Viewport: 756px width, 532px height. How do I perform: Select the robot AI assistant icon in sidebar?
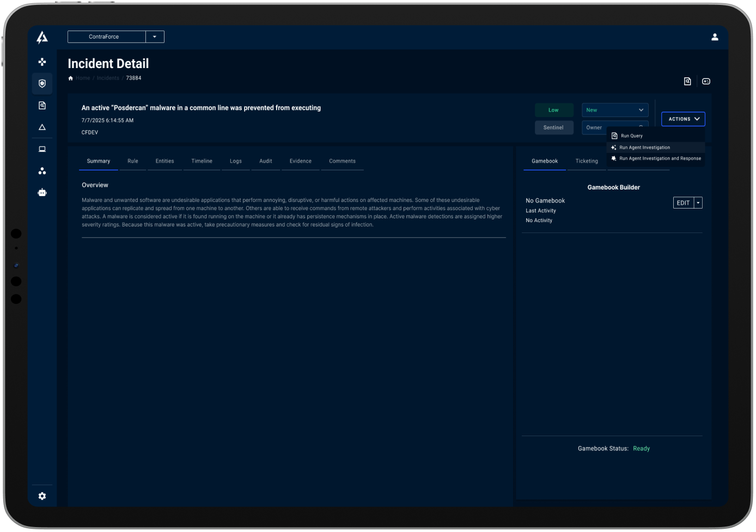[x=42, y=192]
